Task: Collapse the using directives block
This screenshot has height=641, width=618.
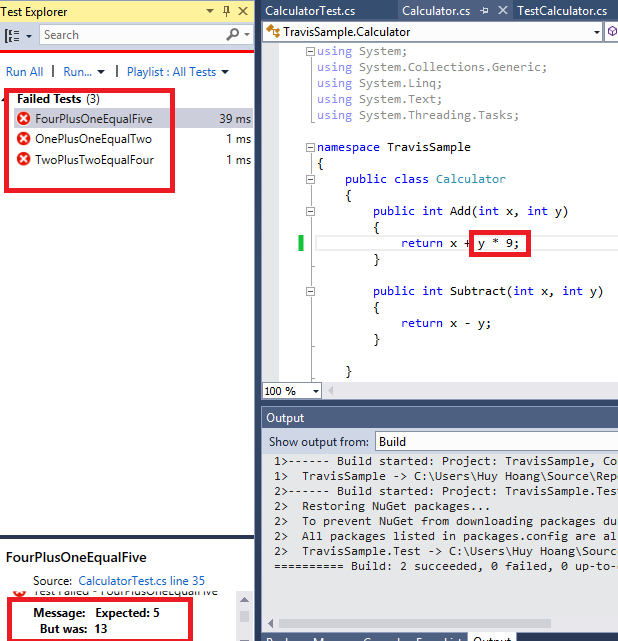Action: click(x=309, y=51)
